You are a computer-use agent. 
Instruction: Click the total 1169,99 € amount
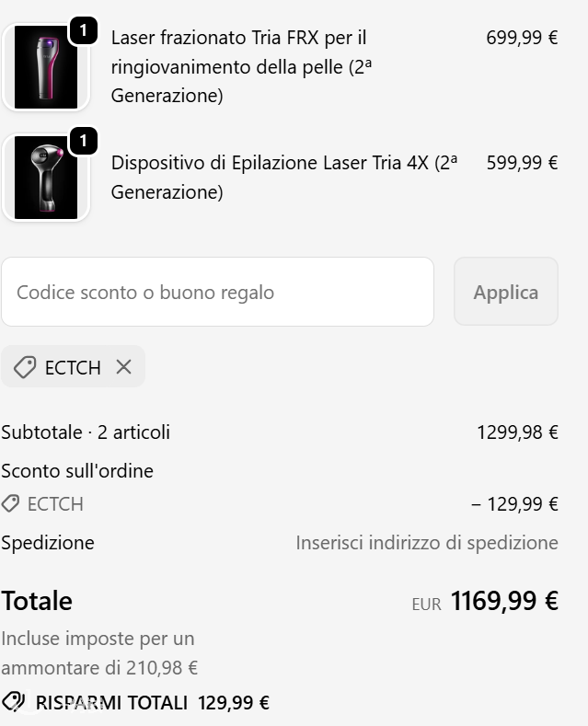pyautogui.click(x=504, y=602)
